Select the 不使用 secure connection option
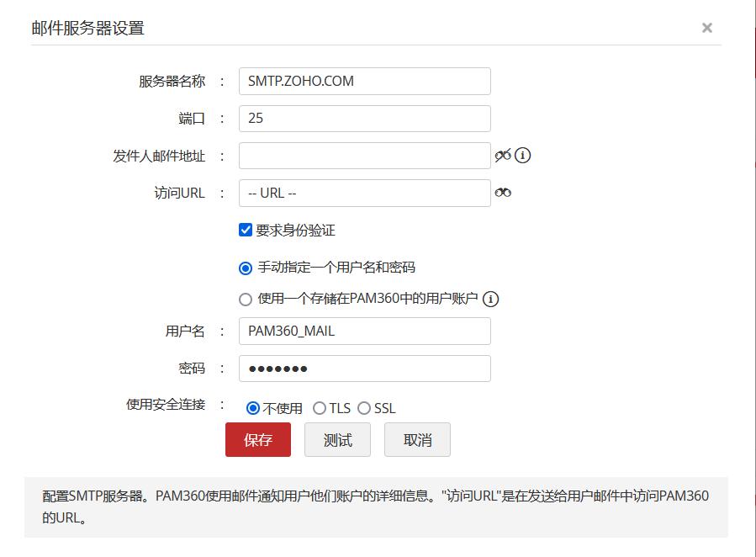 253,408
